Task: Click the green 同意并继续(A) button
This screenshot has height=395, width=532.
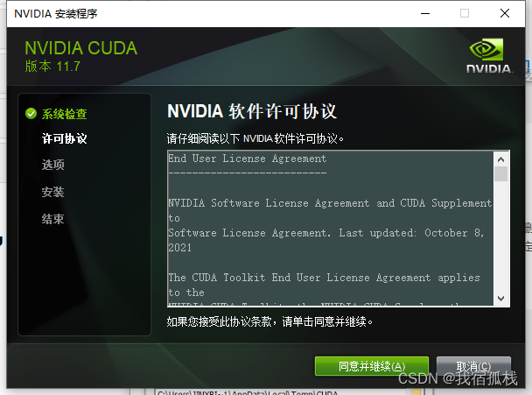Action: click(x=372, y=366)
